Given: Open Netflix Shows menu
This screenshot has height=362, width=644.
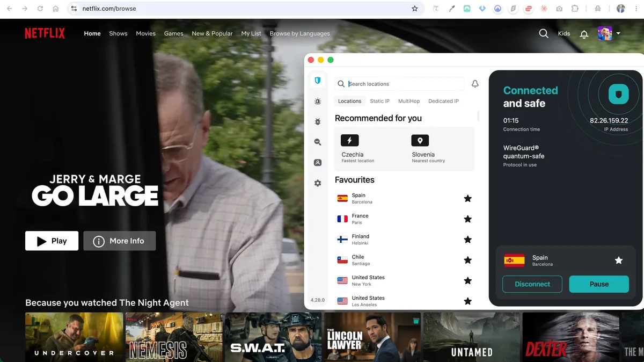Looking at the screenshot, I should (118, 33).
